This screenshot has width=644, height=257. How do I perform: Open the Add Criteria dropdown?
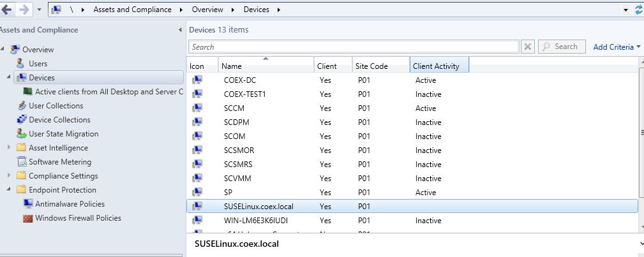click(617, 47)
